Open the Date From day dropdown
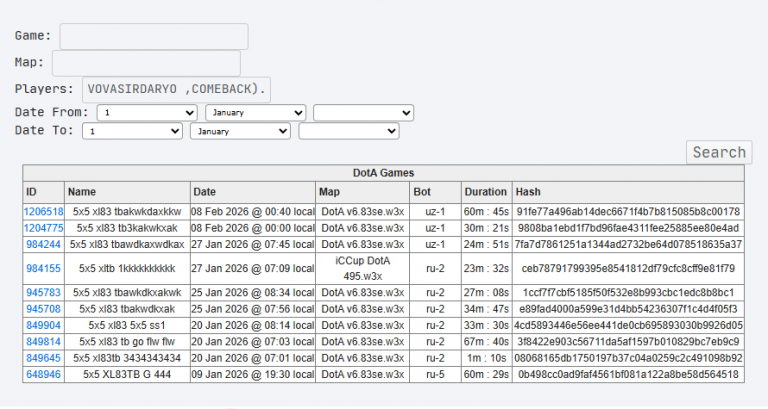 [x=147, y=113]
